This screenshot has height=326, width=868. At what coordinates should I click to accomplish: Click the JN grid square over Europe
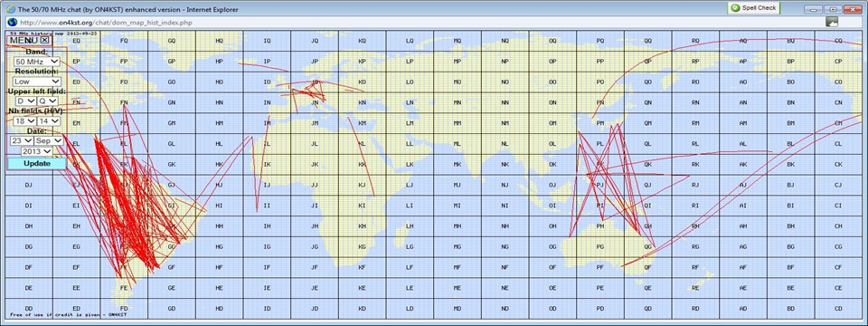(315, 102)
